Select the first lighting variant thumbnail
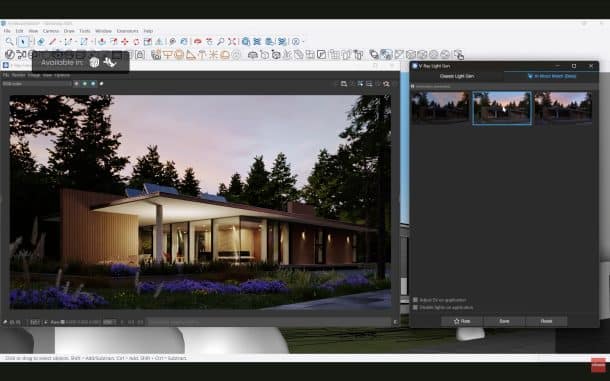Viewport: 610px width, 381px height. click(440, 108)
